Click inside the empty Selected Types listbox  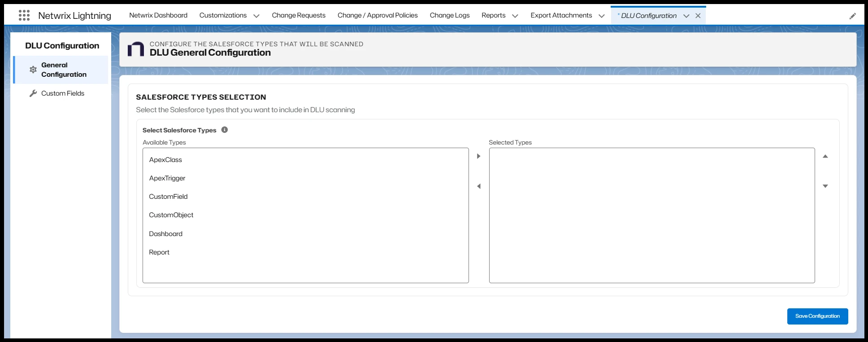pyautogui.click(x=652, y=215)
